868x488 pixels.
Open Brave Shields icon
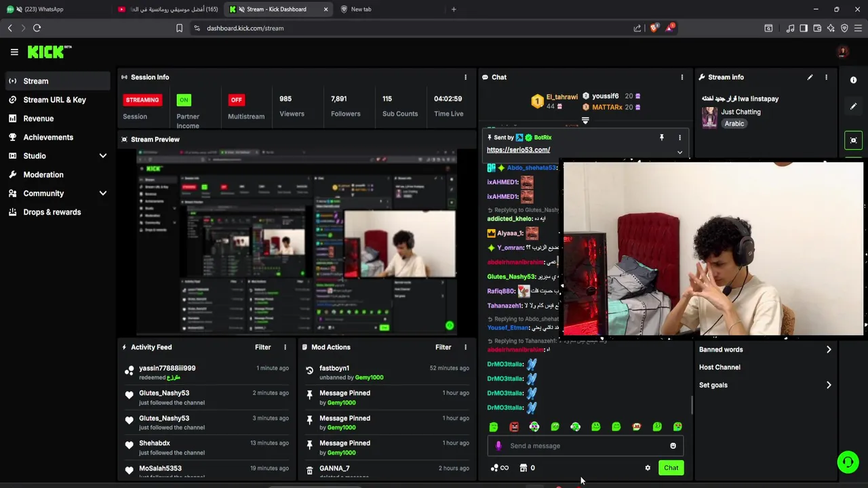(654, 28)
